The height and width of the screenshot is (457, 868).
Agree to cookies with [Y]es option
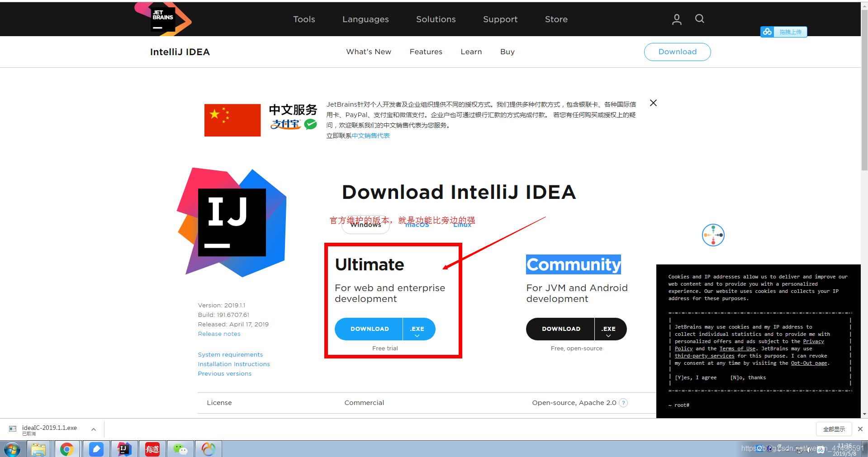[x=696, y=377]
